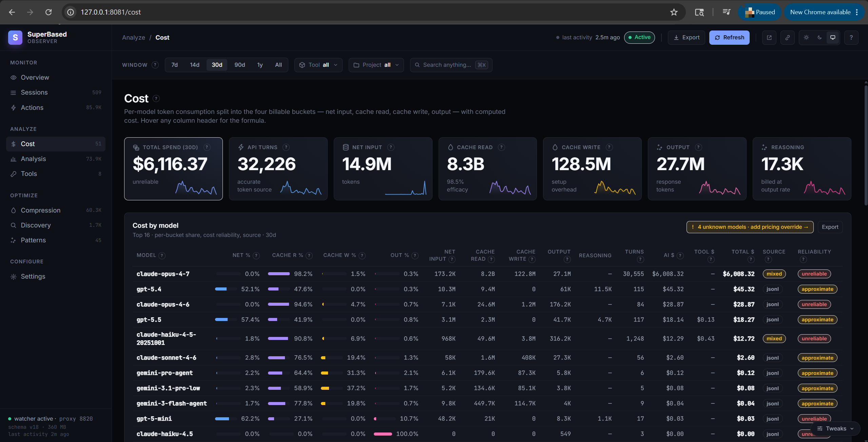Click the site info icon in address bar

click(71, 12)
